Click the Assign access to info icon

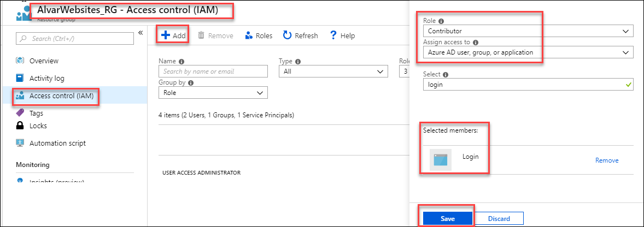[x=476, y=42]
